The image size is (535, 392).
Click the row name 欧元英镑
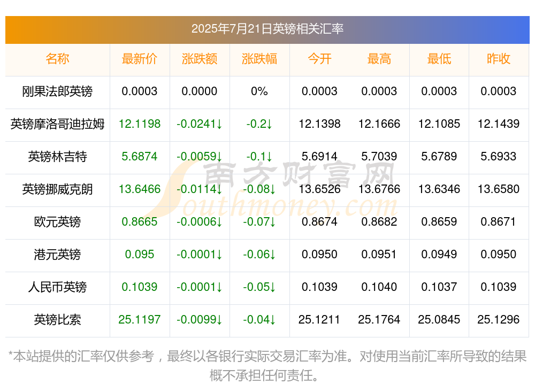(x=57, y=222)
